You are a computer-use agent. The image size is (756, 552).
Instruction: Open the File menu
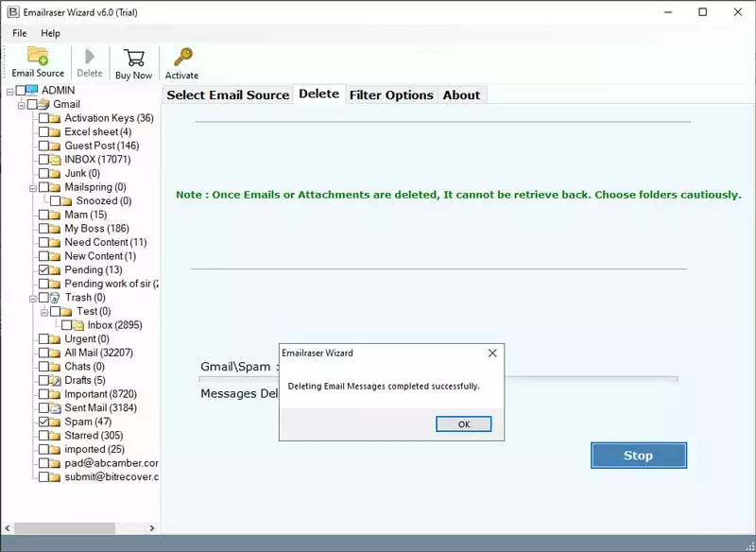click(x=19, y=33)
